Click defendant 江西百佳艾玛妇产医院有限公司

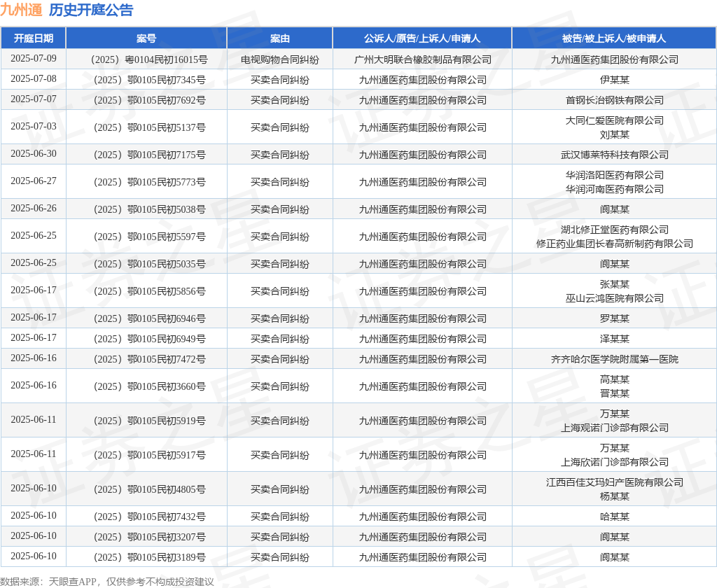[x=615, y=482]
